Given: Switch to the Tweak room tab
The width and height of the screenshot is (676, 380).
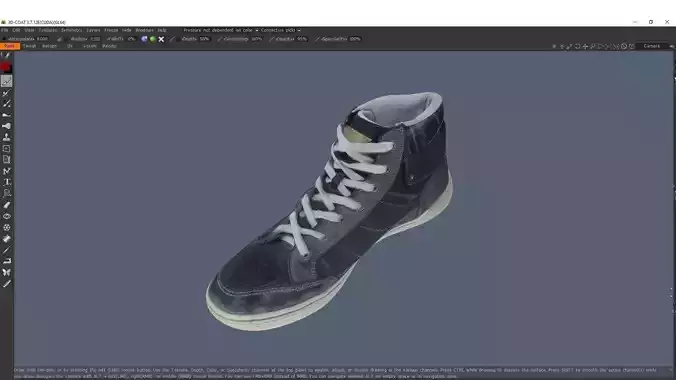Looking at the screenshot, I should pos(29,46).
